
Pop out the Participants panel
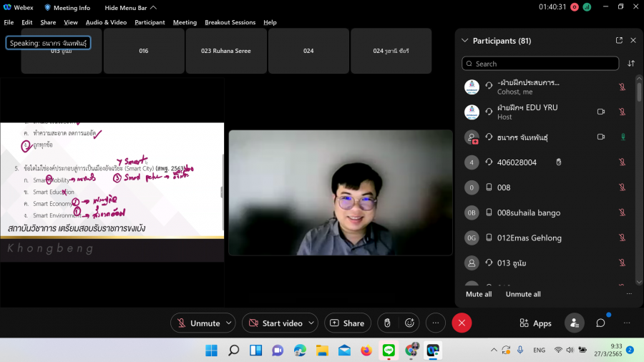[x=619, y=41]
